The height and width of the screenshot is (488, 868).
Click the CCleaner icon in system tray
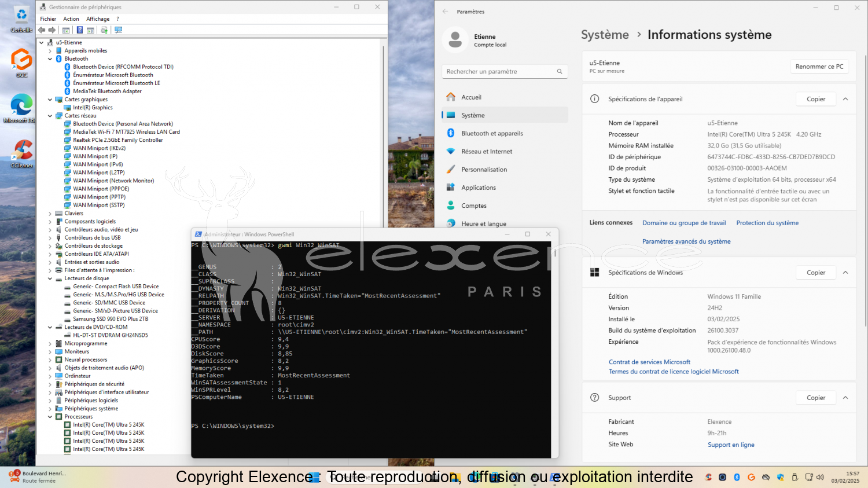(708, 477)
